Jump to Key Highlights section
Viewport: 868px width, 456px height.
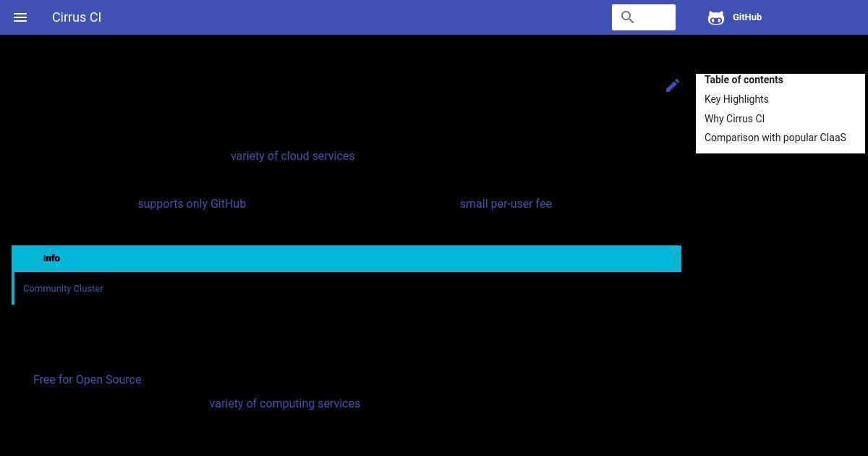[736, 99]
